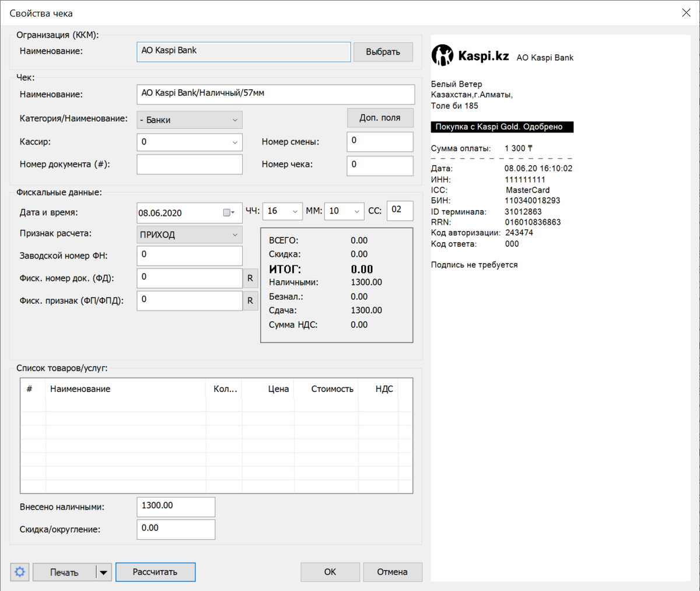Click the Сдача value 1300.00
700x591 pixels.
coord(366,310)
